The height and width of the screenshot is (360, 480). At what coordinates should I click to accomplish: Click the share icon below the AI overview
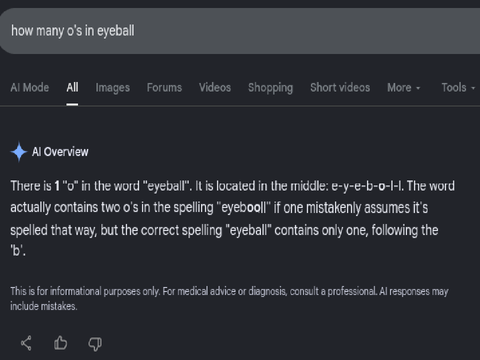click(x=26, y=343)
